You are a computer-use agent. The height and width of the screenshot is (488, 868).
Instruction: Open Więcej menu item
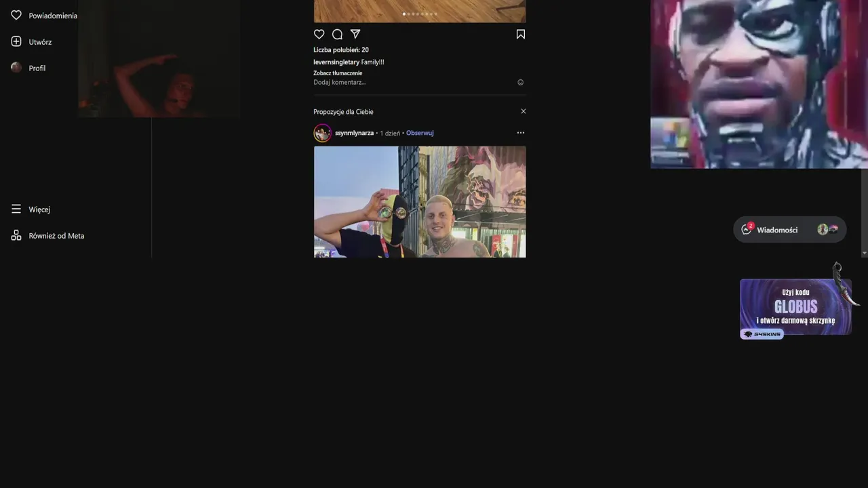(39, 209)
